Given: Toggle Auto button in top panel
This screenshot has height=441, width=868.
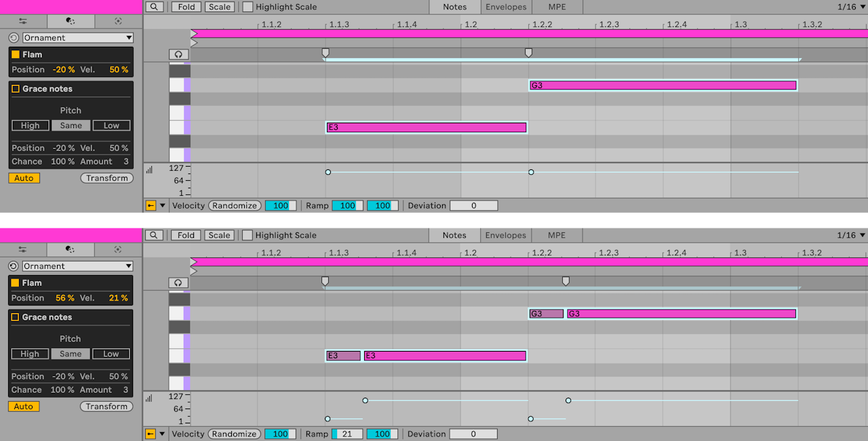Looking at the screenshot, I should point(24,178).
